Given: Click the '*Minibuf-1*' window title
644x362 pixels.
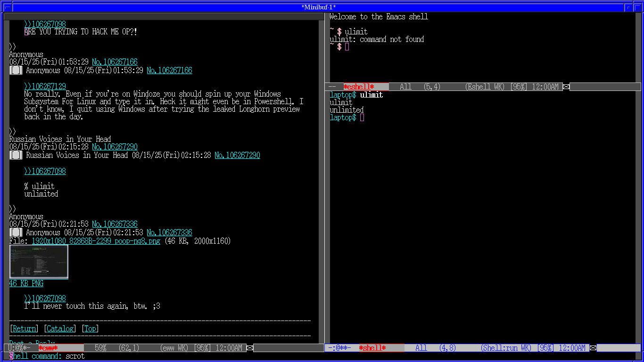Looking at the screenshot, I should 319,7.
